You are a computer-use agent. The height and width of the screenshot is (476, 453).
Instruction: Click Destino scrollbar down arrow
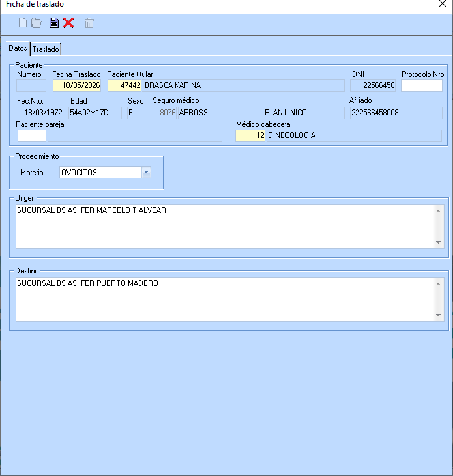tap(439, 315)
